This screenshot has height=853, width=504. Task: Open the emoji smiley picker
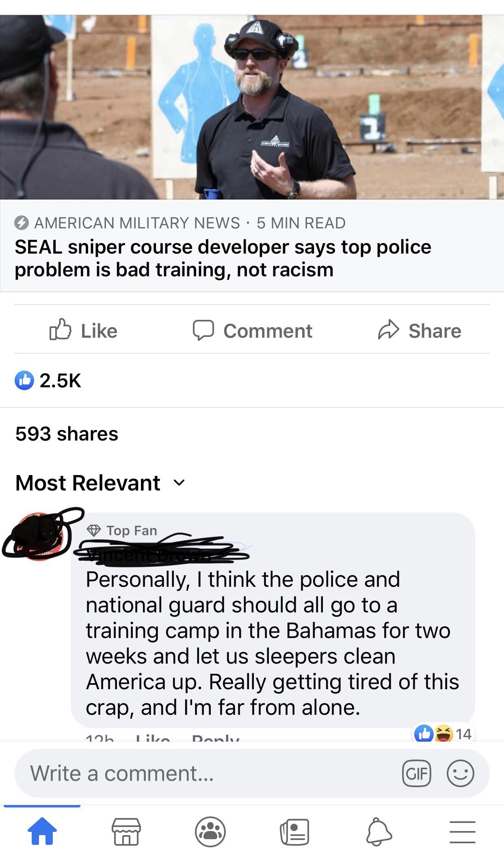pos(460,773)
